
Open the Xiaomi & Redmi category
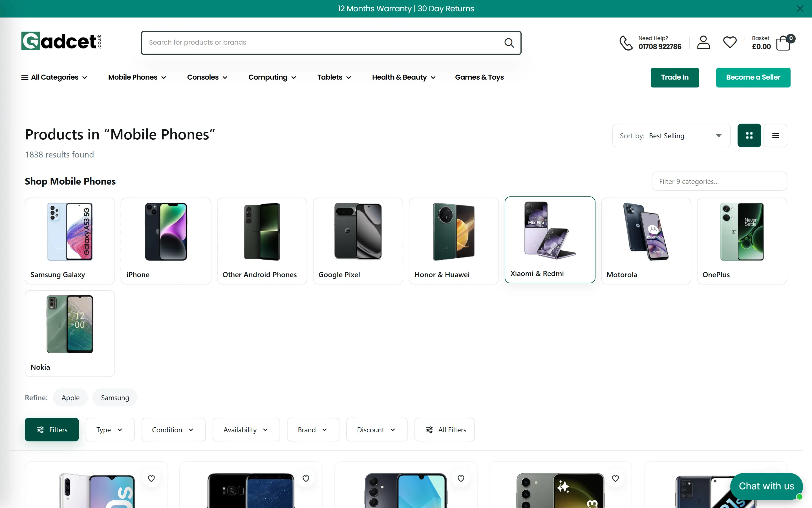(550, 240)
